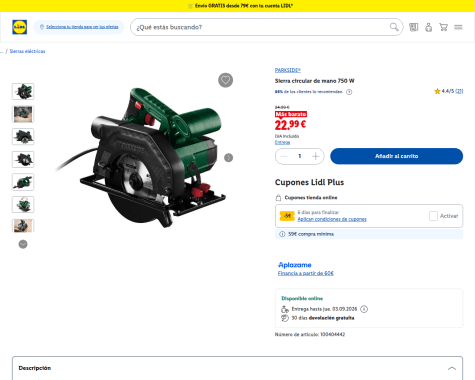Select fifth product thumbnail
Image resolution: width=475 pixels, height=380 pixels.
(23, 182)
